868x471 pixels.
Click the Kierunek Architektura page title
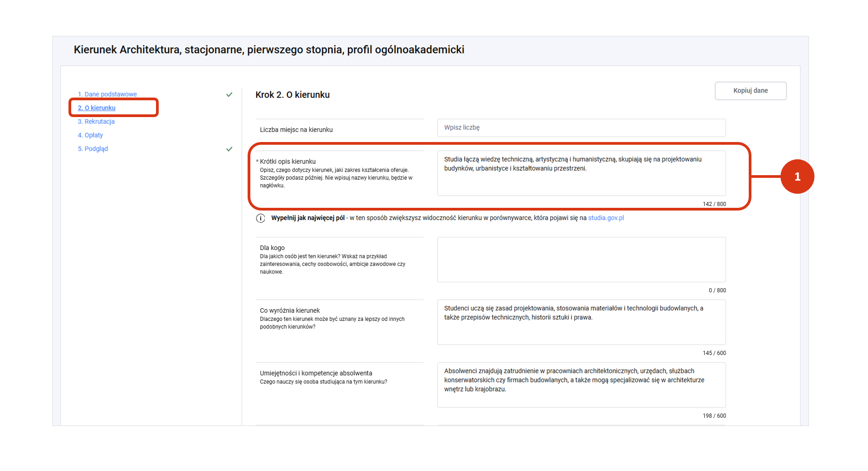(x=269, y=50)
